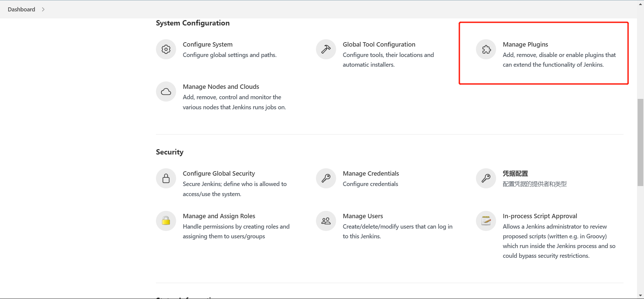This screenshot has height=299, width=644.
Task: Click the Configure System gear icon
Action: coord(166,49)
